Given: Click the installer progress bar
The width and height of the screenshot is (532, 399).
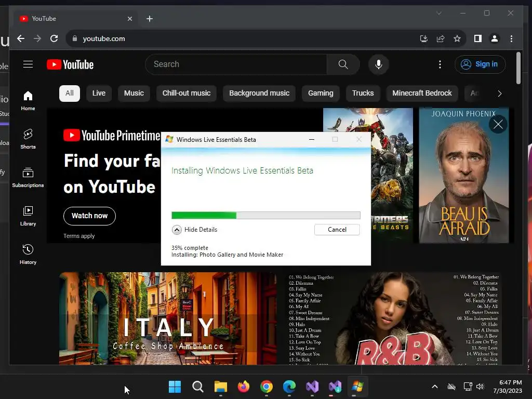Looking at the screenshot, I should point(265,215).
